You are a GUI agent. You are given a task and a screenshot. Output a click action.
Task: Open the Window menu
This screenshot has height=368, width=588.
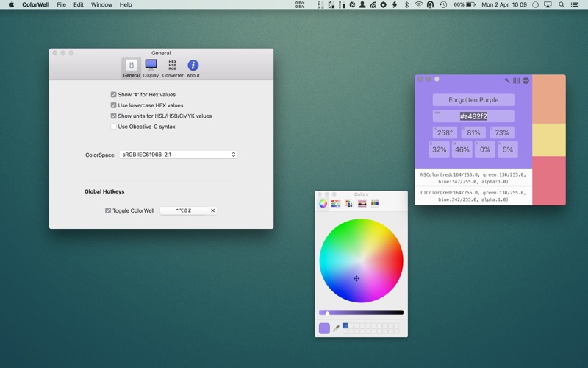point(101,4)
